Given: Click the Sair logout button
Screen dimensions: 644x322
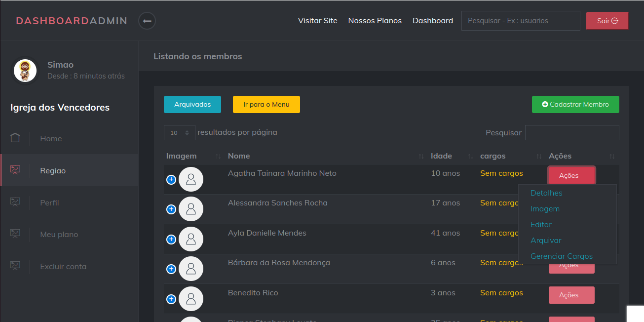Looking at the screenshot, I should (x=607, y=21).
